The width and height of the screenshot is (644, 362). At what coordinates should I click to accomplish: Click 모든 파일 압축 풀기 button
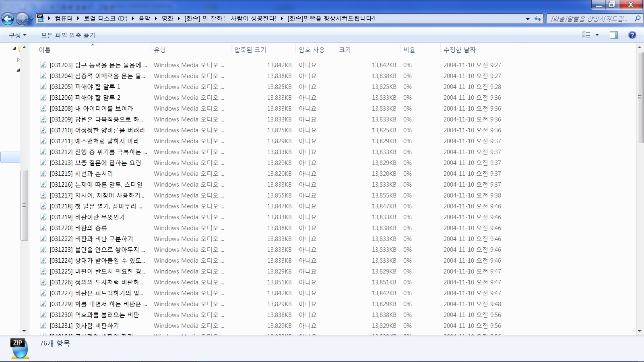coord(68,35)
